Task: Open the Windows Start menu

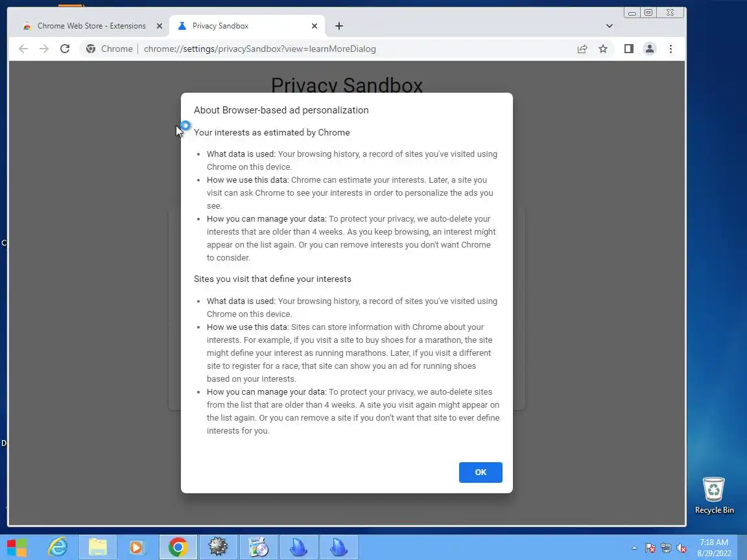Action: point(17,547)
